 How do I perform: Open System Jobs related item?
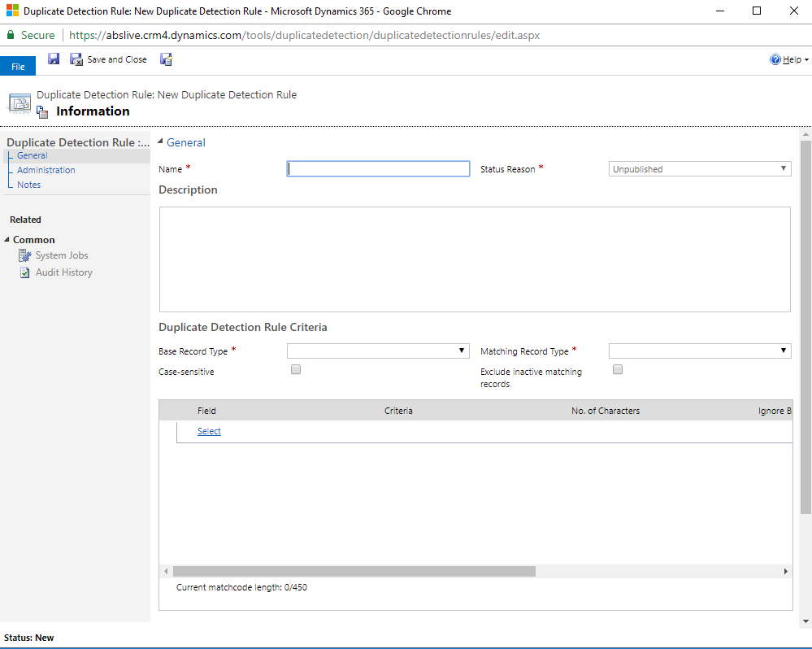coord(62,255)
